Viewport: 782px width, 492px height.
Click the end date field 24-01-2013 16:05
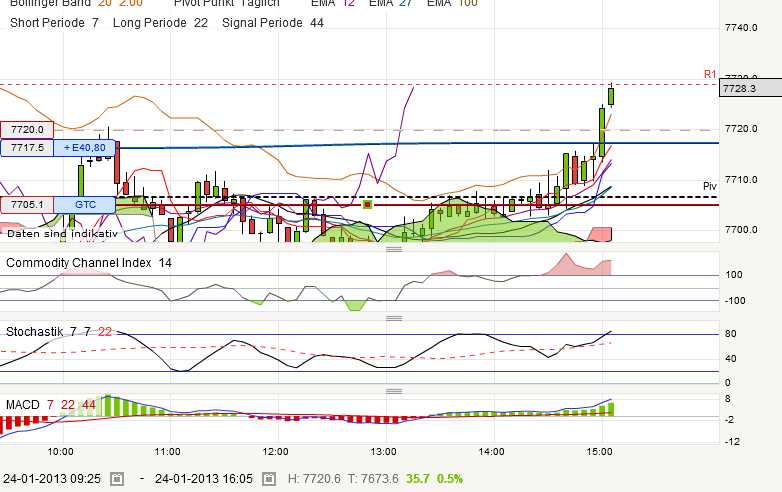(x=204, y=479)
